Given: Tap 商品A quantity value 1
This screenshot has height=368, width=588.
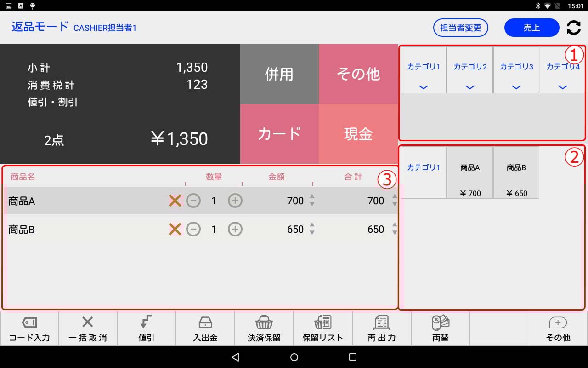Looking at the screenshot, I should tap(214, 201).
